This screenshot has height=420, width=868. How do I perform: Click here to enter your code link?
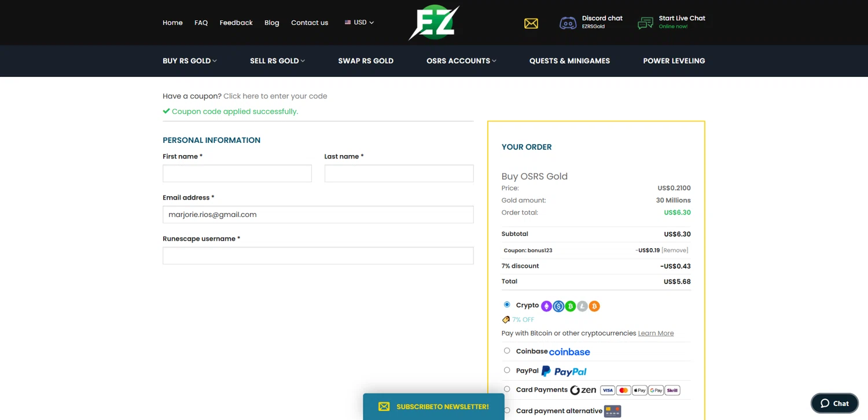point(275,96)
